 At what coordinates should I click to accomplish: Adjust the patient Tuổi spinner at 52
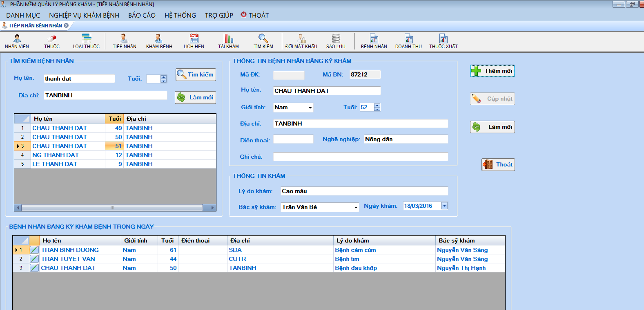(377, 107)
